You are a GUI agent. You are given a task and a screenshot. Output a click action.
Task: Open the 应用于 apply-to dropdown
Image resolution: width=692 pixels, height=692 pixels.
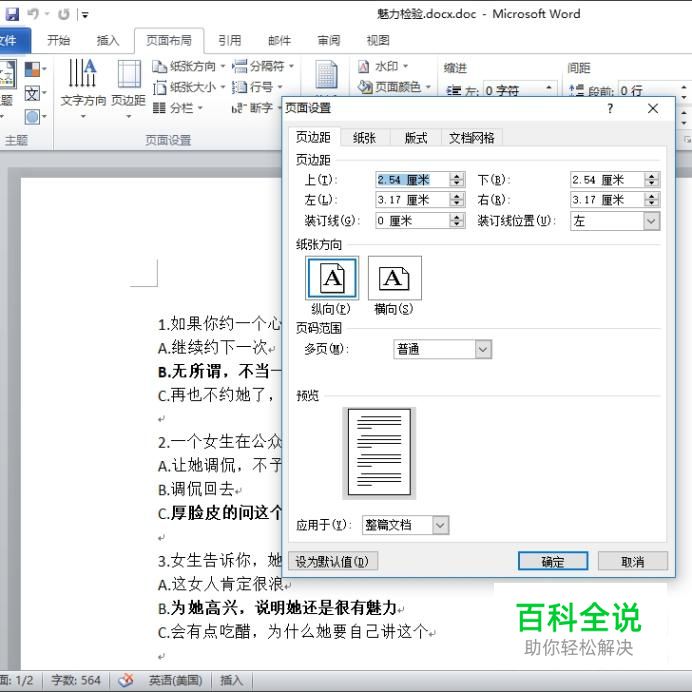point(406,525)
